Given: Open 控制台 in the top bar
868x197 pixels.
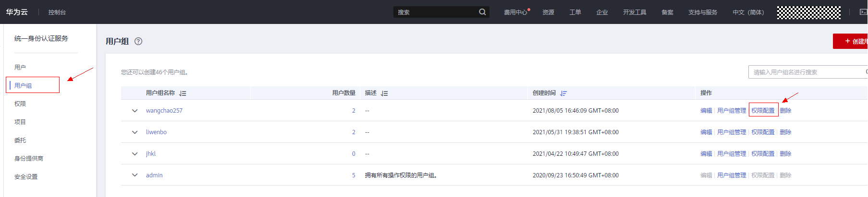Looking at the screenshot, I should 57,12.
